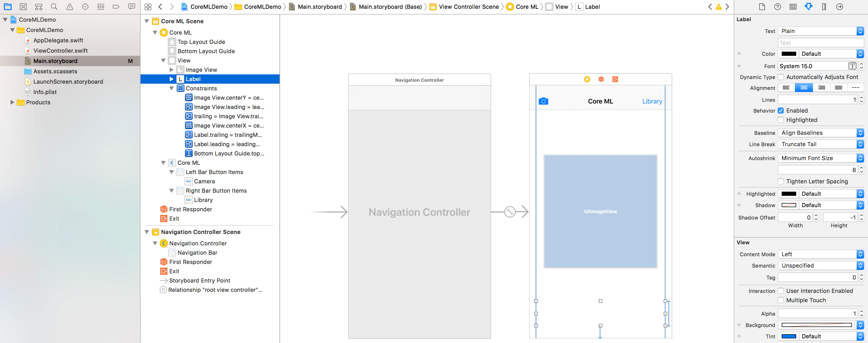Screen dimensions: 868x343
Task: Select right text alignment button
Action: [x=821, y=88]
